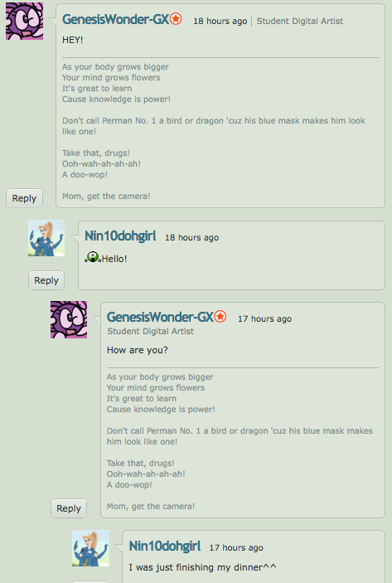Click the green alien emoticon before Hello!
This screenshot has height=583, width=392.
93,257
